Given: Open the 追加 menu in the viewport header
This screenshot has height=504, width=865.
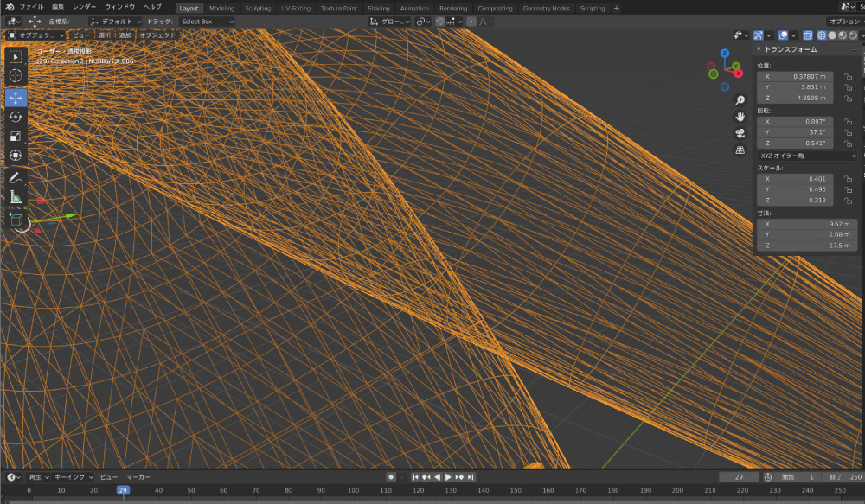Looking at the screenshot, I should point(125,35).
